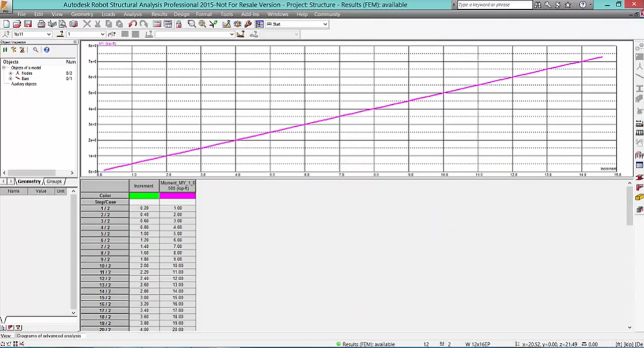Viewport: 644px width, 348px height.
Task: Click the padlock icon in the toolbar
Action: (x=179, y=24)
